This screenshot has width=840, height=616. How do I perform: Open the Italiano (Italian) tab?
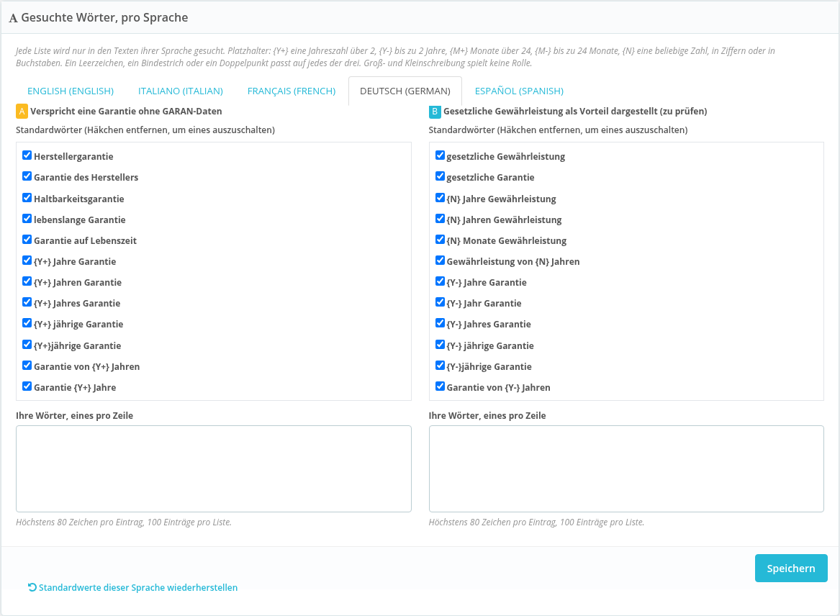181,91
